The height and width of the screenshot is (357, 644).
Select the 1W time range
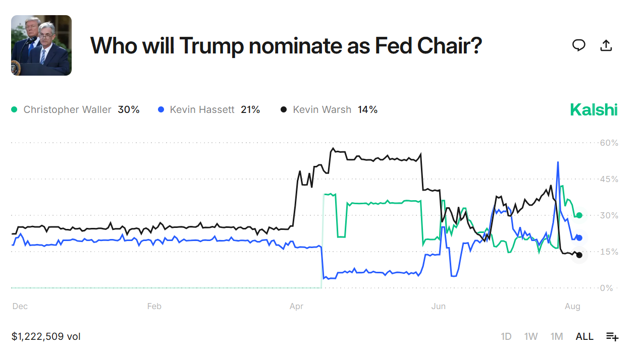click(x=531, y=336)
